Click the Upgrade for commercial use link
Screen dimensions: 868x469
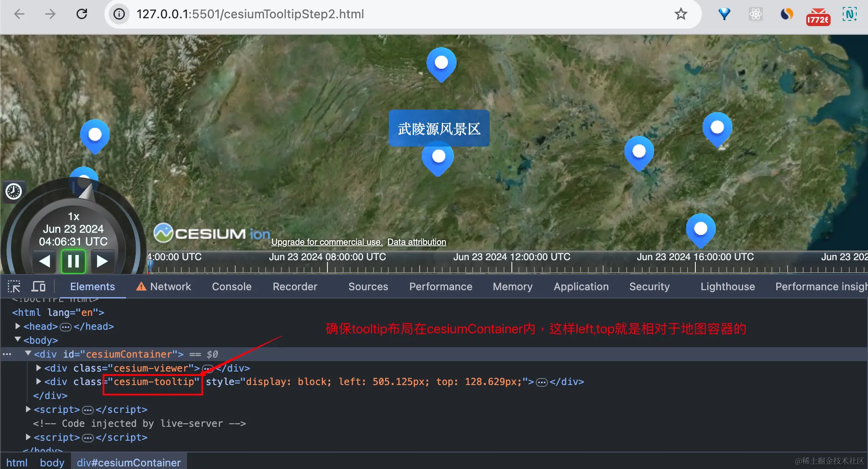327,242
